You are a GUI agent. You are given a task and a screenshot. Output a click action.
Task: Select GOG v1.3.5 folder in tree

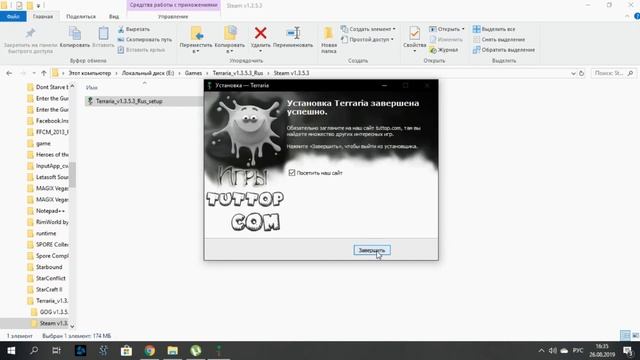click(49, 312)
